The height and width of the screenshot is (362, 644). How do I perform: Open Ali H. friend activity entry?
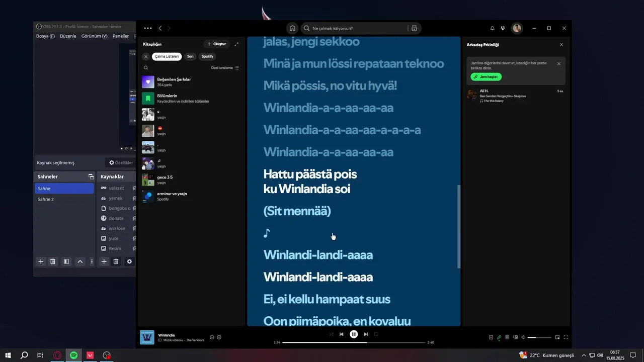point(516,96)
